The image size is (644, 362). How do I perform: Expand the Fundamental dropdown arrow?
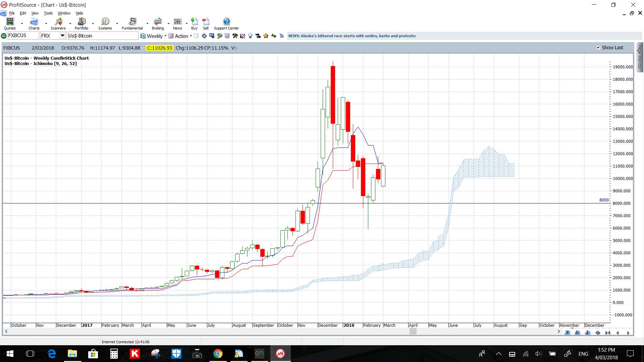point(147,24)
